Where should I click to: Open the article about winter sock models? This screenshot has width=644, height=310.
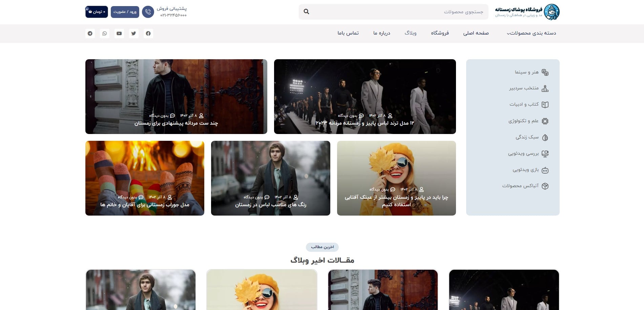tap(145, 205)
